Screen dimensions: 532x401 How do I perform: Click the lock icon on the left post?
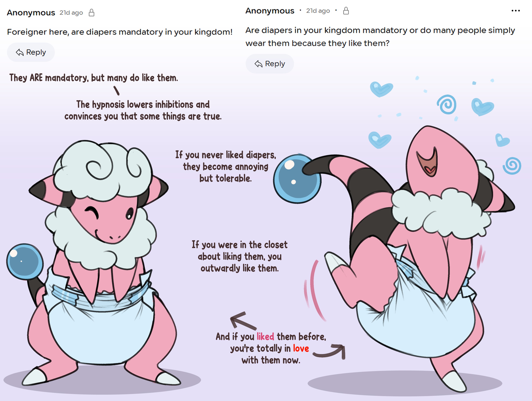pyautogui.click(x=91, y=13)
